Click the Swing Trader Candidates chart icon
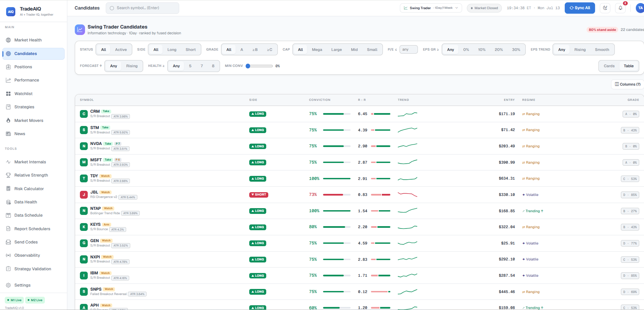This screenshot has height=310, width=644. 80,30
